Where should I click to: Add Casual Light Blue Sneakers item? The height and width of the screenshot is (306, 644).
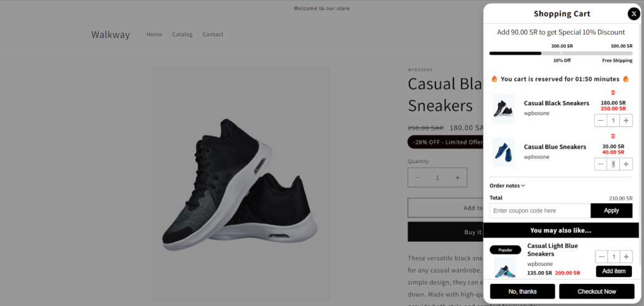614,271
